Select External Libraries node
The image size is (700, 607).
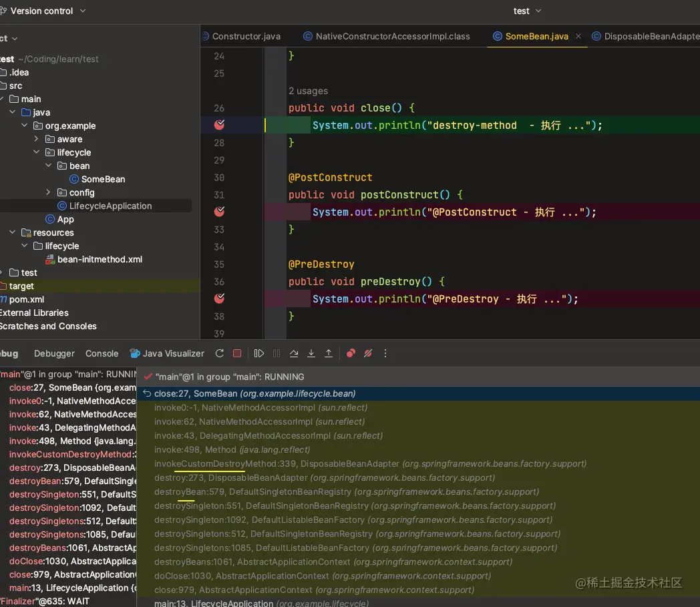tap(34, 313)
